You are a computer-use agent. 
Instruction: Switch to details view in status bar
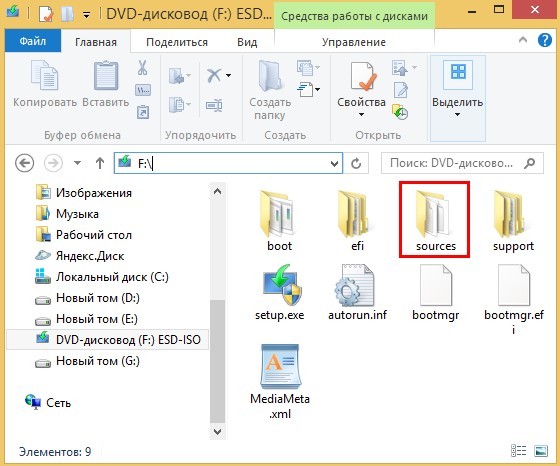519,451
